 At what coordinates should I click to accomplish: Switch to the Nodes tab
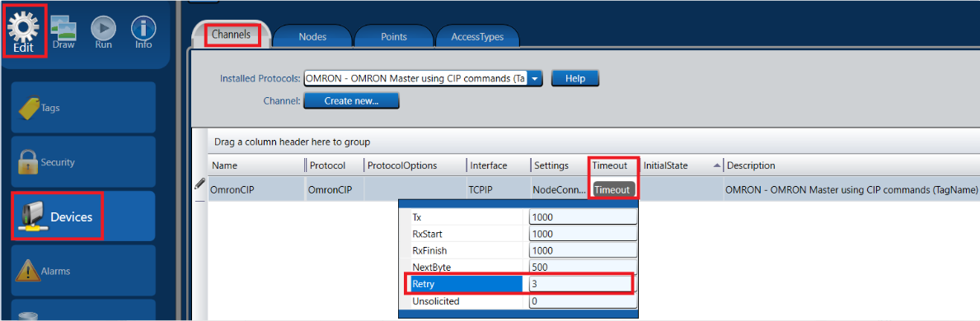312,37
